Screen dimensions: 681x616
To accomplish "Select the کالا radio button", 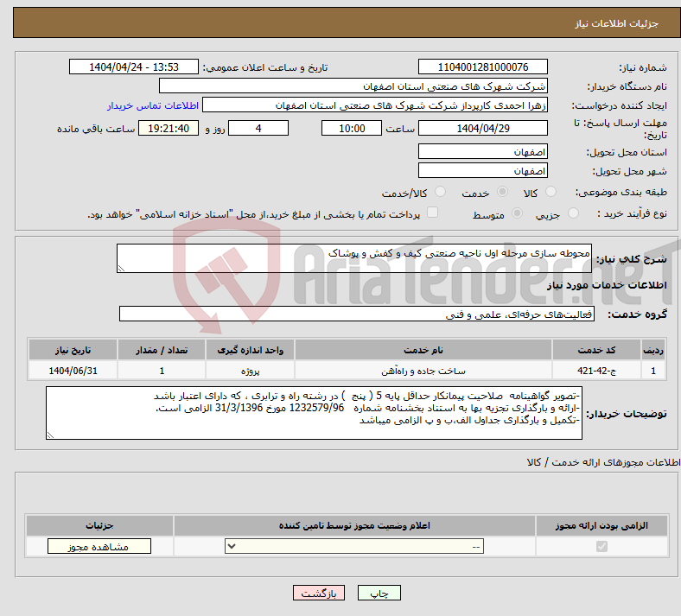I will point(551,192).
